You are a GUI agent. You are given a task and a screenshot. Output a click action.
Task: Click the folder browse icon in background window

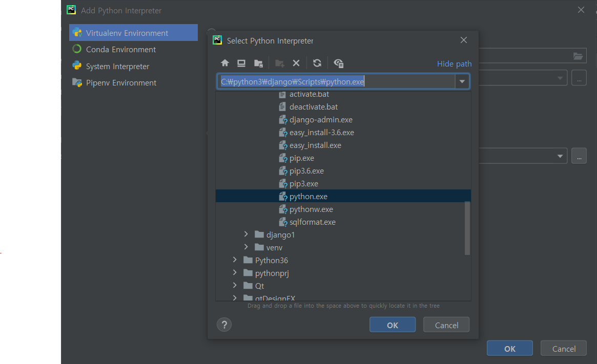578,56
